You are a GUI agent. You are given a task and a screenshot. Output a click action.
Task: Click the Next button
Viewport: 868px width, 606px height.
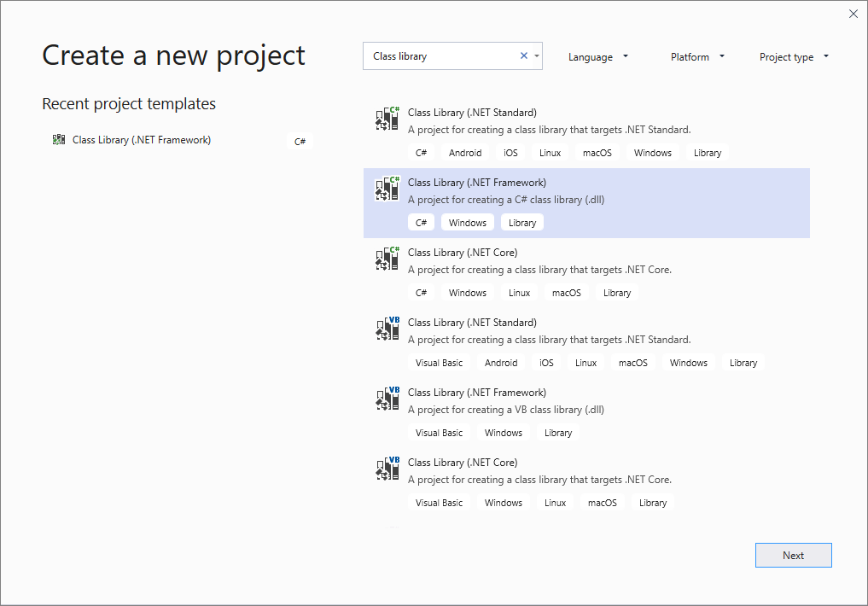pyautogui.click(x=793, y=555)
